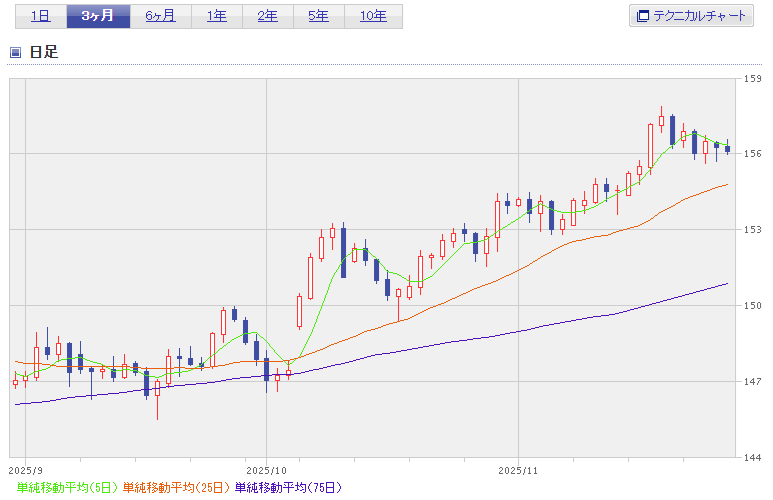Click the highest candlestick near 158

(x=662, y=121)
